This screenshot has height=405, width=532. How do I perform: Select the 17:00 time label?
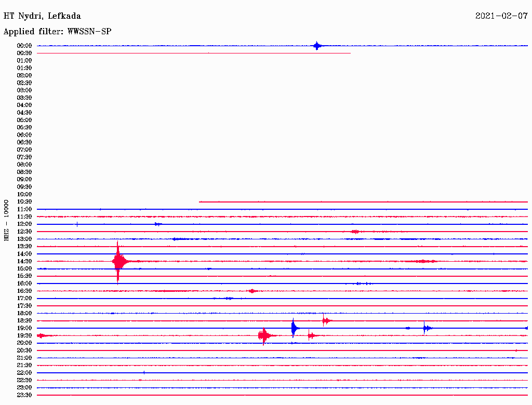pos(24,299)
